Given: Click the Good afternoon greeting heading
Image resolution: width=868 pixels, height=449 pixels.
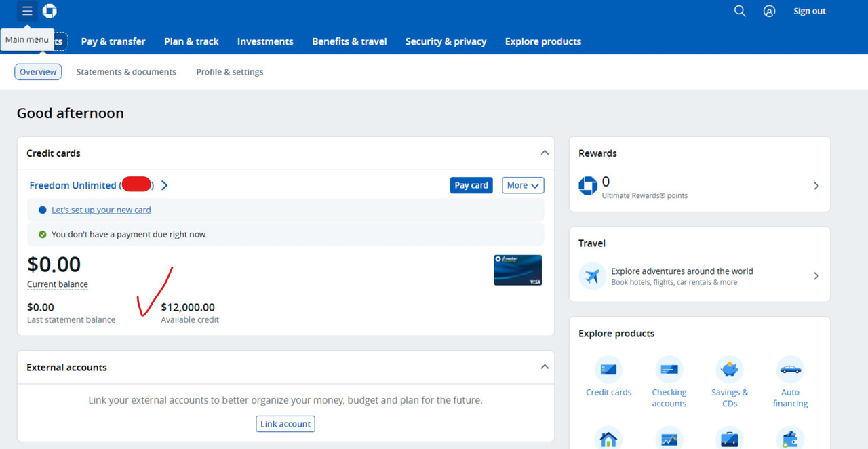Looking at the screenshot, I should click(x=71, y=113).
